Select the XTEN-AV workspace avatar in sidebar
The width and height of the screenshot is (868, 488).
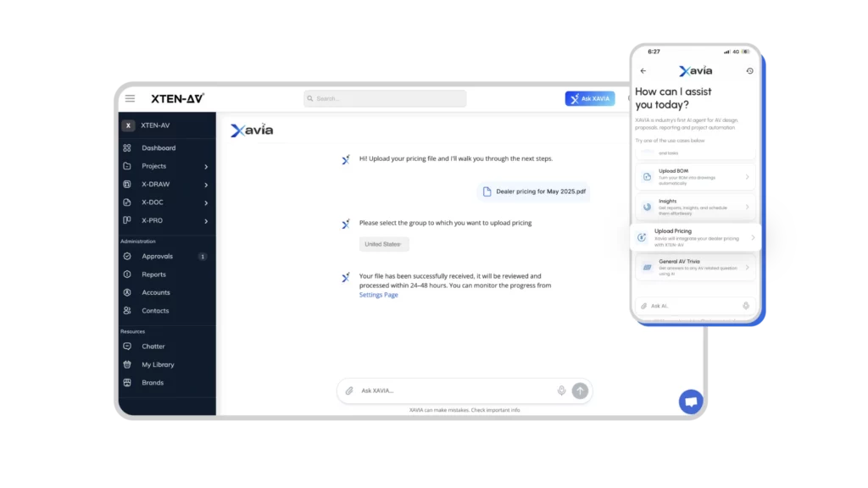(128, 125)
